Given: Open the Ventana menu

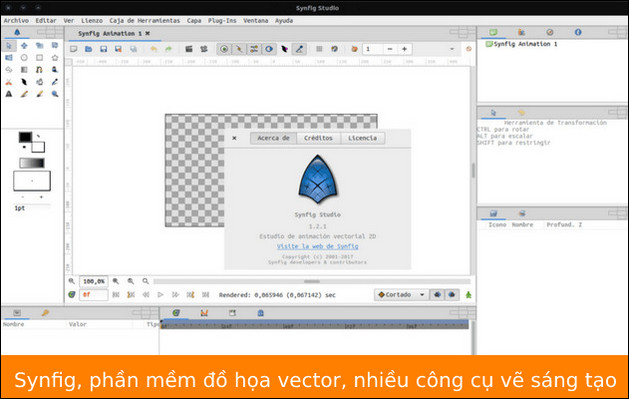Looking at the screenshot, I should [x=256, y=20].
